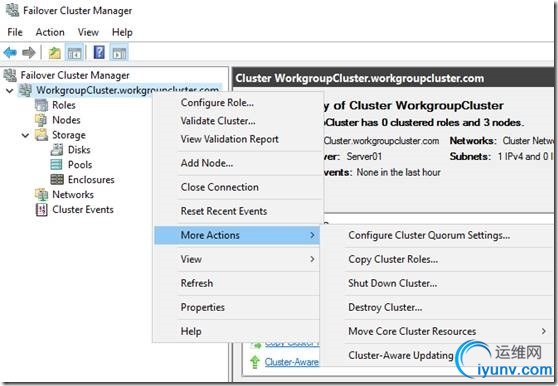Click the Nodes icon in tree
The height and width of the screenshot is (386, 558).
pyautogui.click(x=41, y=120)
